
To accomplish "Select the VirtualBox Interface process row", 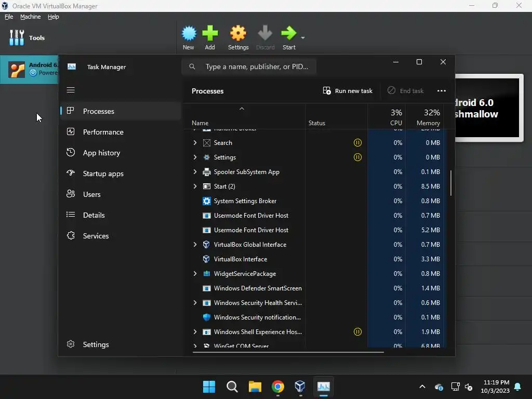I will point(314,259).
